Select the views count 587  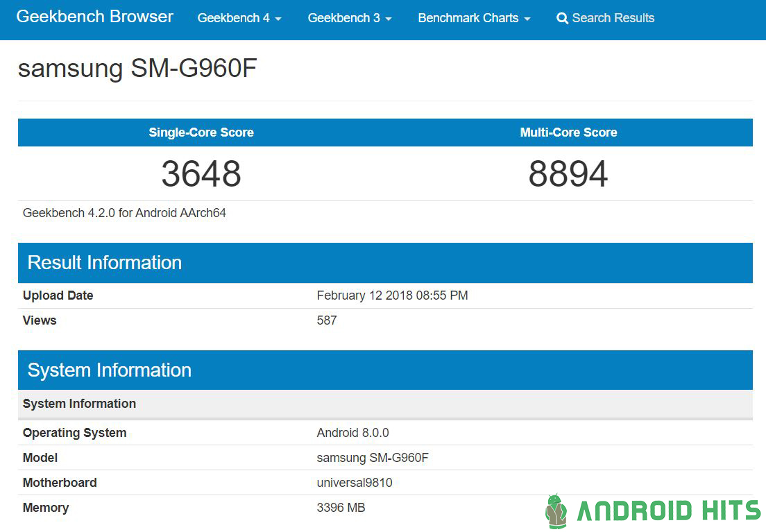click(x=327, y=320)
